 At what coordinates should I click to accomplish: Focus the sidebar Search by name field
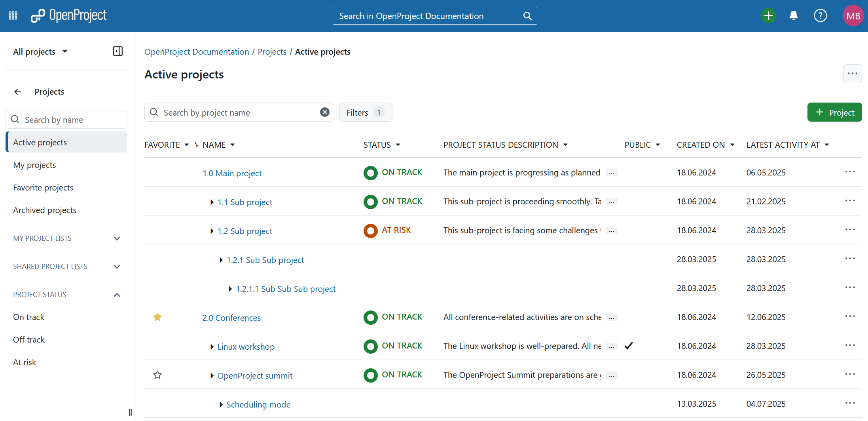66,119
